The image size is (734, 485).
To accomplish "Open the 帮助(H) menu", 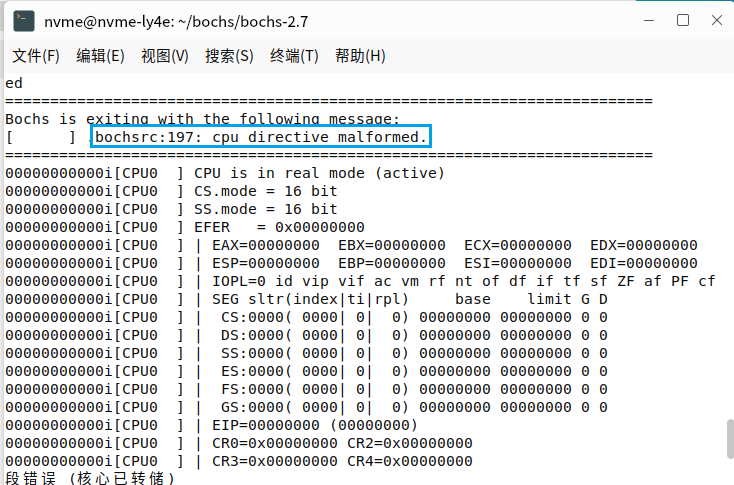I will 360,56.
